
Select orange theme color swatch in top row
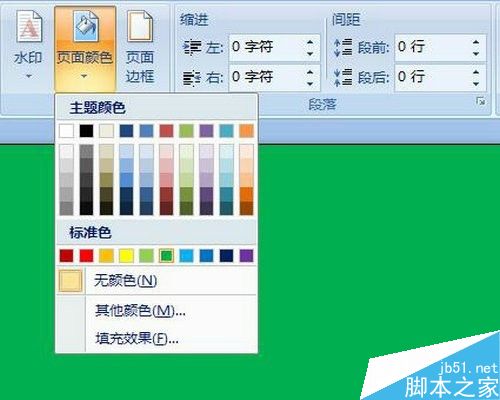(246, 131)
